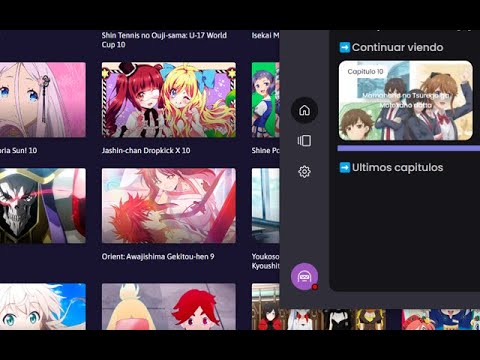Open the Shine Post thumbnail
480x360 pixels.
coord(265,100)
